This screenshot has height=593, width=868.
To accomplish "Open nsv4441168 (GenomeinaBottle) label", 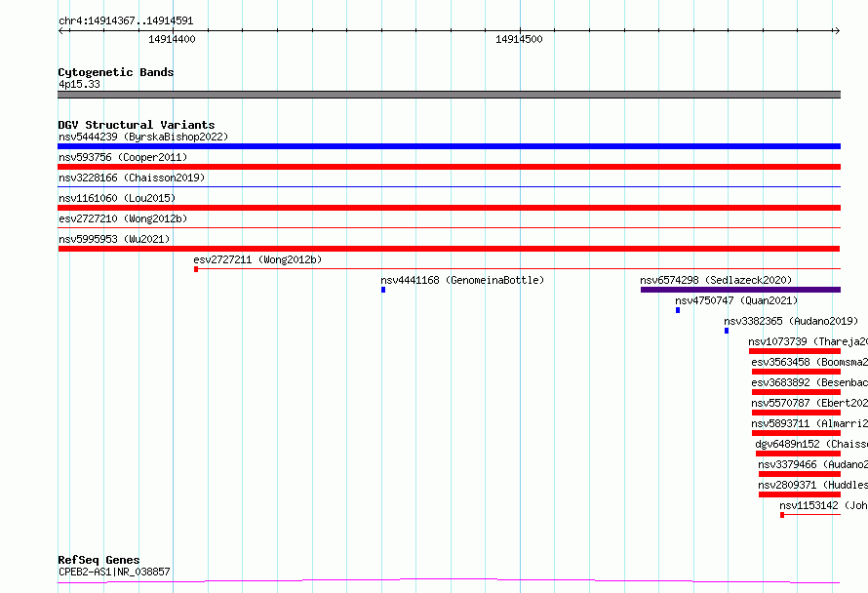I will click(462, 280).
